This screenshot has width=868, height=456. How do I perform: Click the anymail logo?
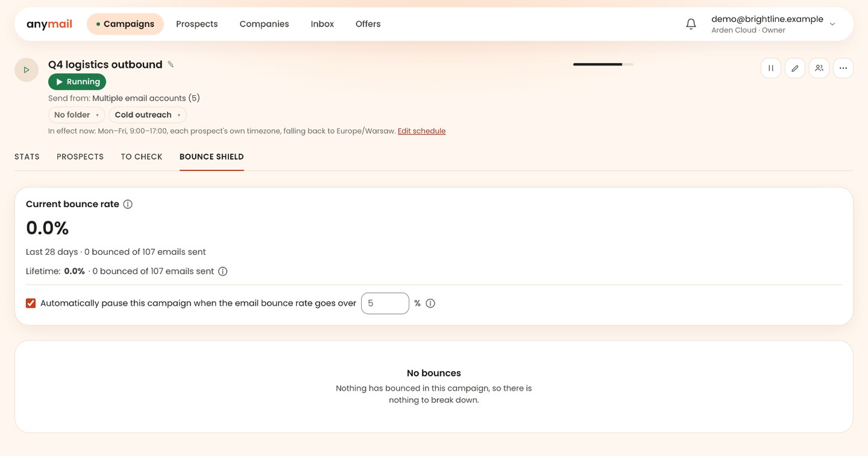[x=49, y=24]
